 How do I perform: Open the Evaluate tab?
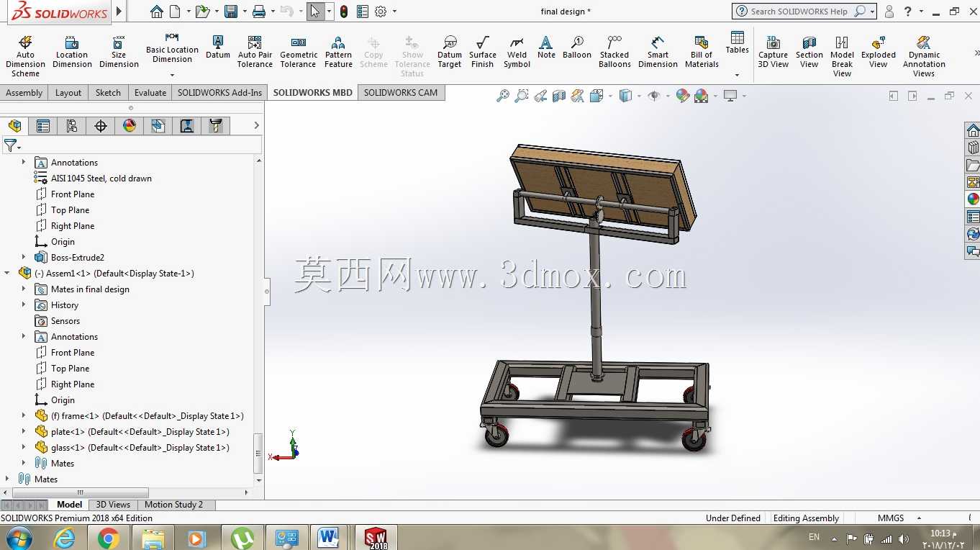(x=150, y=92)
